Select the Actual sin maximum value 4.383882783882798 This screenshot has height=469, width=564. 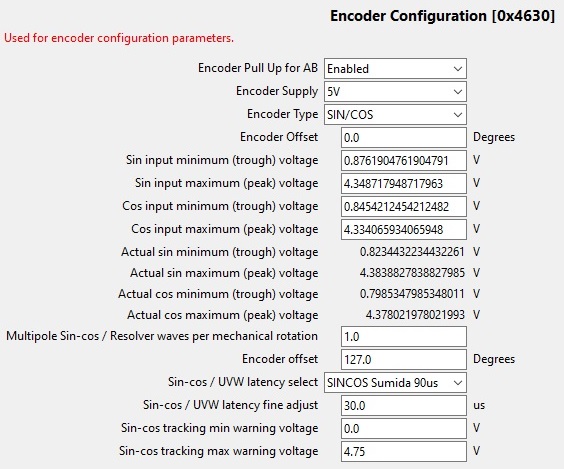click(412, 273)
